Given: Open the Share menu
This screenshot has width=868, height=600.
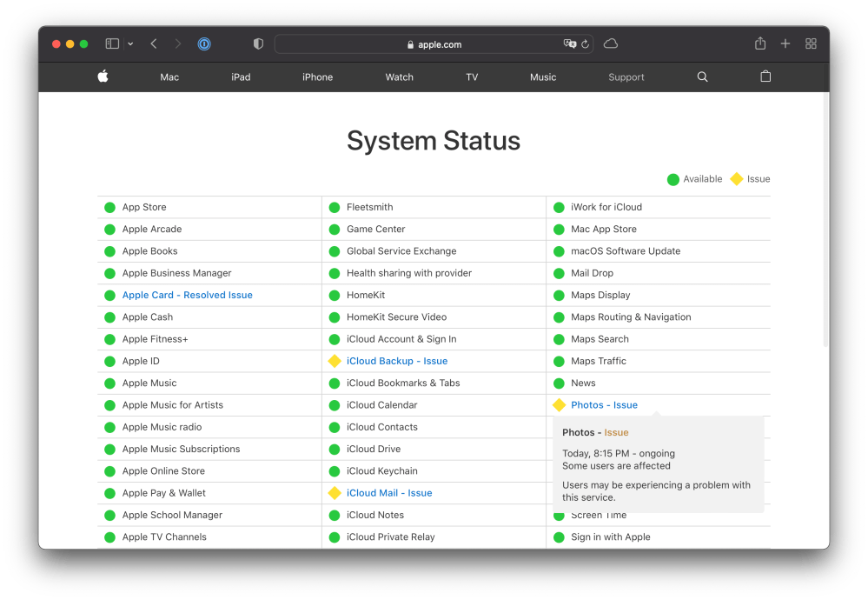Looking at the screenshot, I should pos(760,43).
